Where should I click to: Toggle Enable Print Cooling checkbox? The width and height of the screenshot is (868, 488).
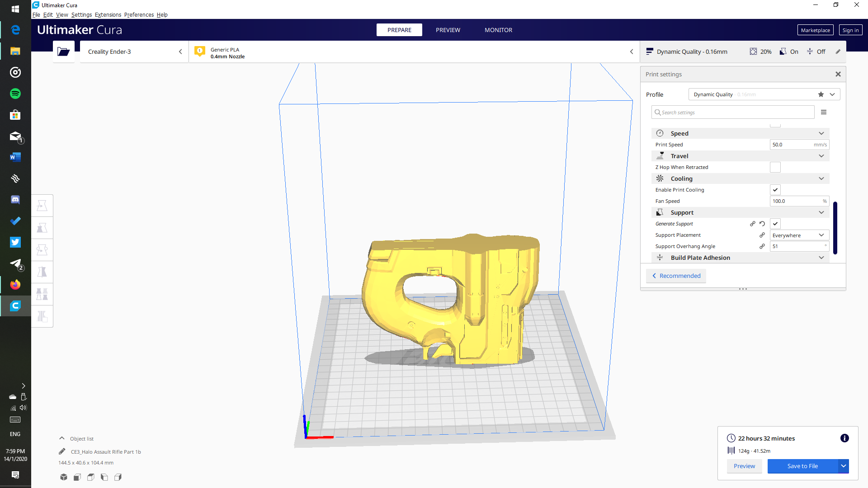click(775, 190)
